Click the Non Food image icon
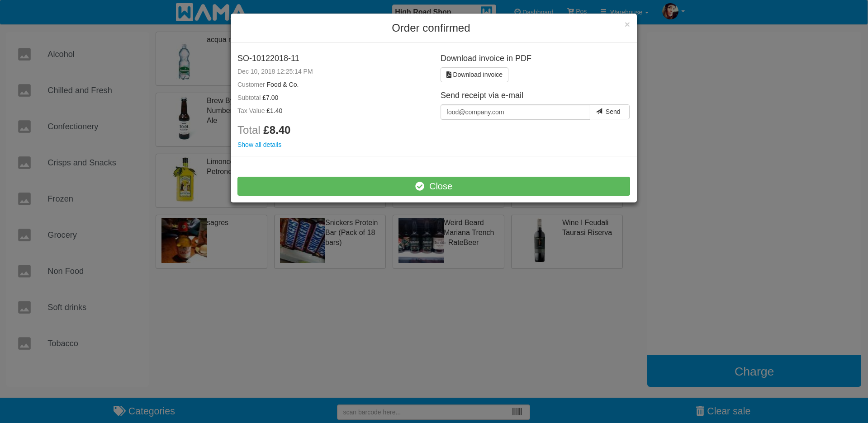Image resolution: width=868 pixels, height=423 pixels. [24, 271]
